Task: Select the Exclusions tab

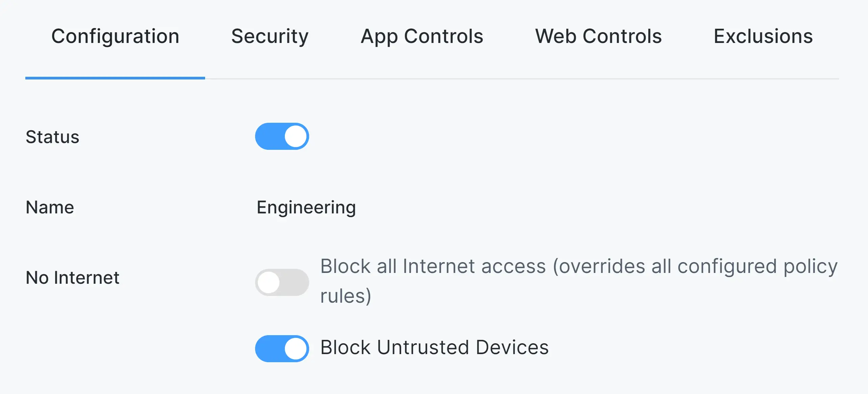Action: (763, 36)
